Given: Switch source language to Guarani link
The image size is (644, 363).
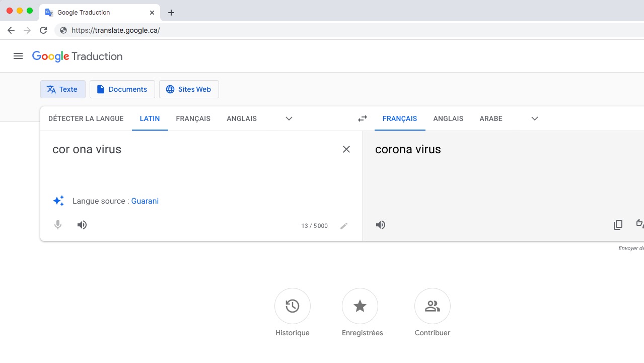Looking at the screenshot, I should pos(145,201).
